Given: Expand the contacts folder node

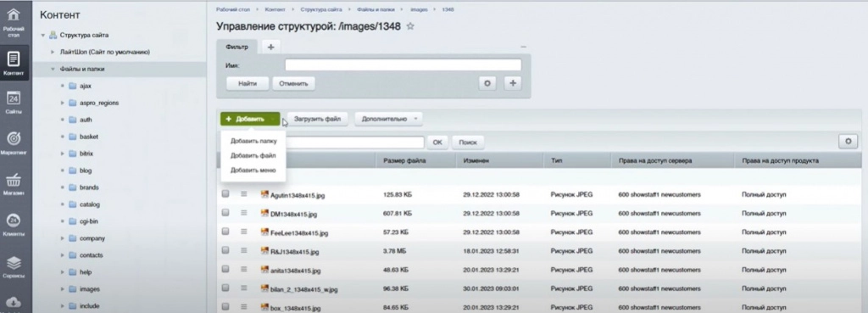Looking at the screenshot, I should [63, 255].
